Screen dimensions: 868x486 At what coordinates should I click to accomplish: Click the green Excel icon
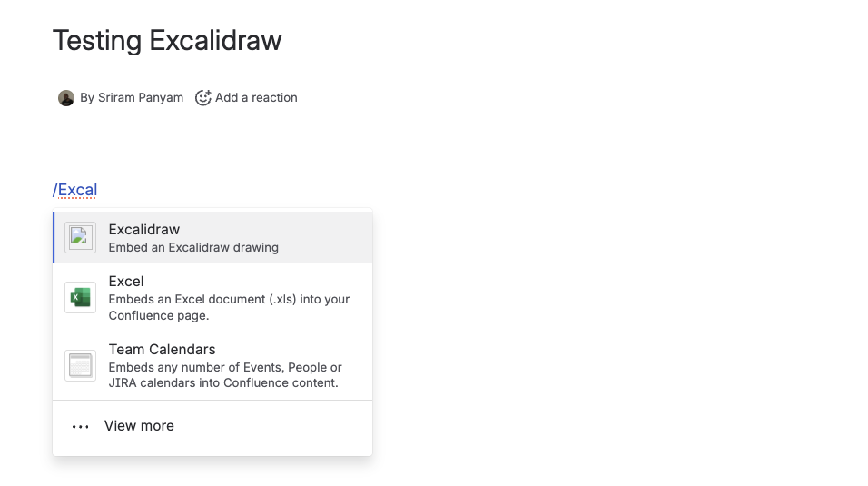[x=80, y=297]
